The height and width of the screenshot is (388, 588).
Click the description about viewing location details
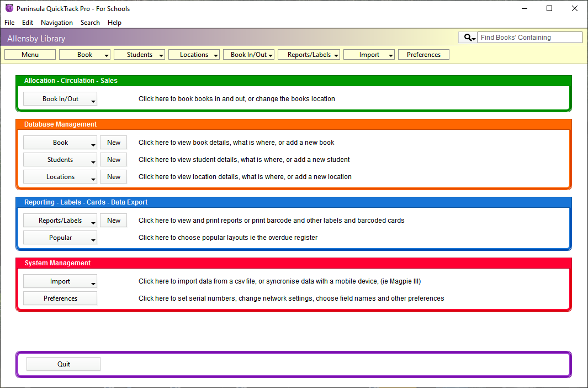245,177
